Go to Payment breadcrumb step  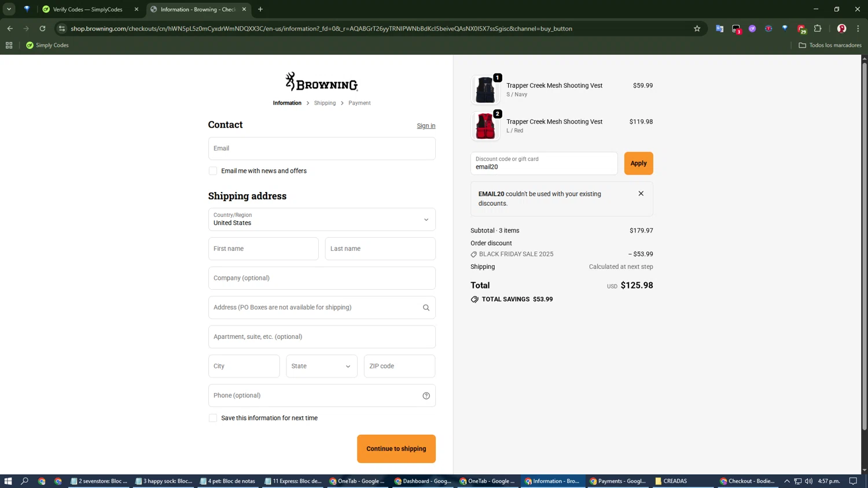tap(359, 103)
